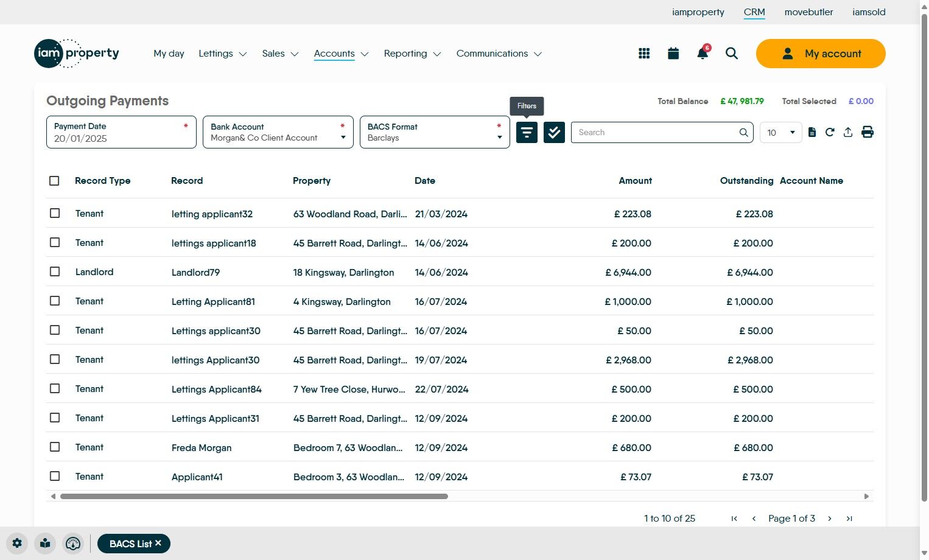Click the export upload icon

(x=848, y=132)
